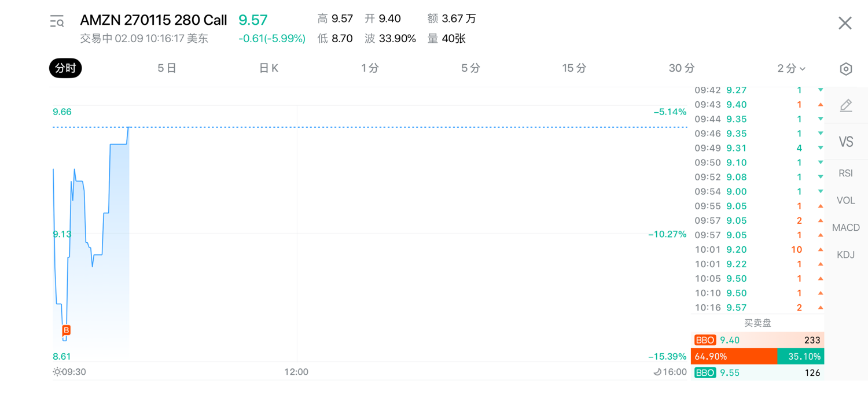Screen dimensions: 868x399
Task: Click BBO bid price 9.40 row
Action: (757, 340)
